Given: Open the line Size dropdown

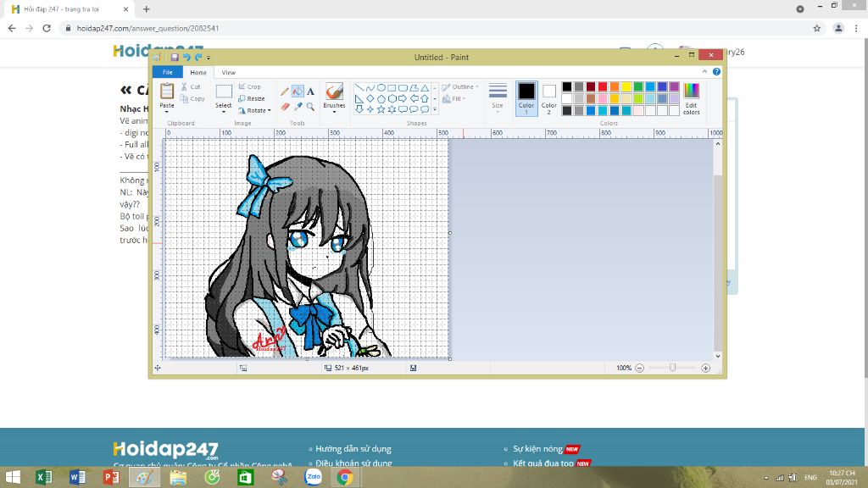Looking at the screenshot, I should pos(498,98).
